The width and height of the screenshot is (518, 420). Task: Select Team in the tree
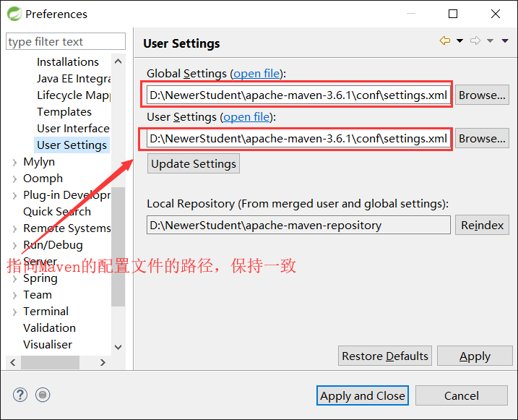tap(38, 294)
